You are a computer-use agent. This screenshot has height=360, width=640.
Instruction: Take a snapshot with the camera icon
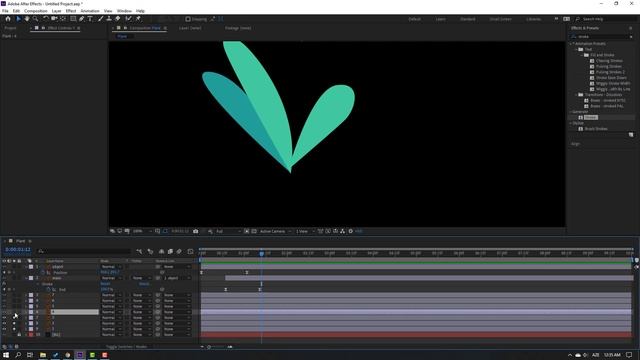pyautogui.click(x=196, y=231)
